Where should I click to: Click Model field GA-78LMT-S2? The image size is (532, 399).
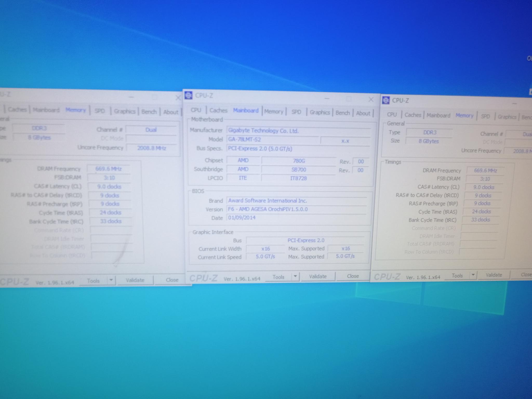tap(273, 140)
